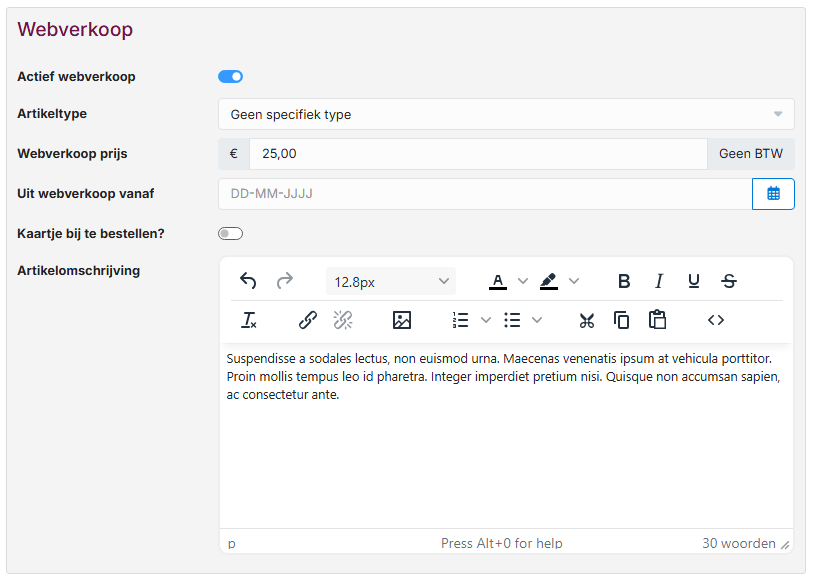Click the 30 woorden word count
The height and width of the screenshot is (583, 813).
738,543
